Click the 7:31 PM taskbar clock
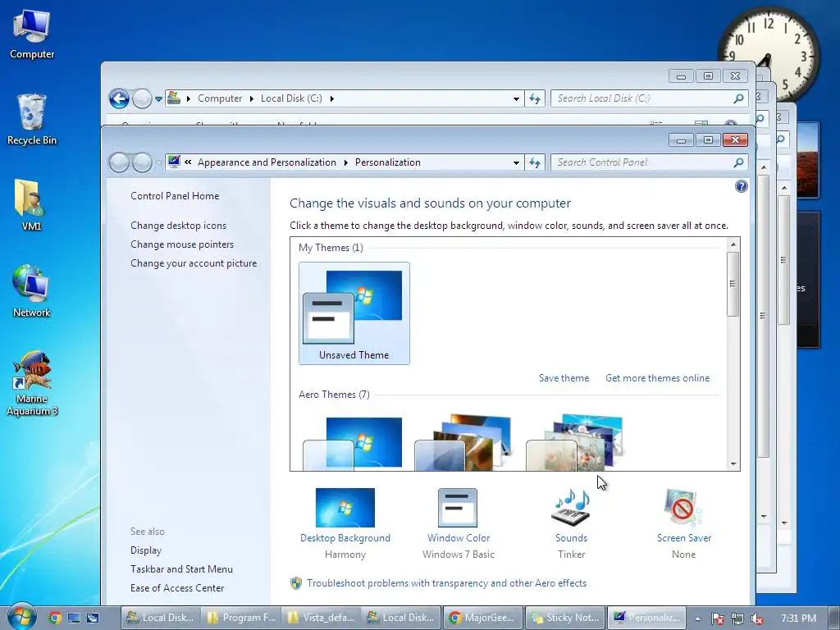Screen dimensions: 840x630 pyautogui.click(x=798, y=619)
